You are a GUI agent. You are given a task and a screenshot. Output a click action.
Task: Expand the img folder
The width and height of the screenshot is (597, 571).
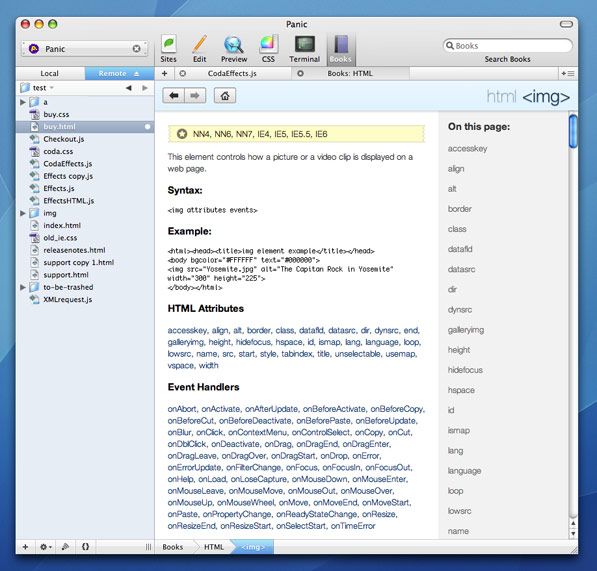tap(23, 213)
